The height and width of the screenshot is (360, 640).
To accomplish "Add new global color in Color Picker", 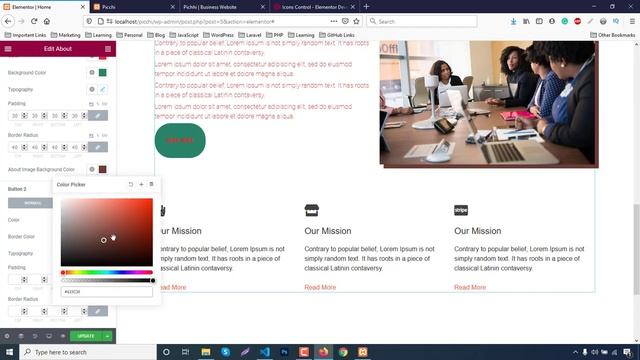I will click(141, 184).
